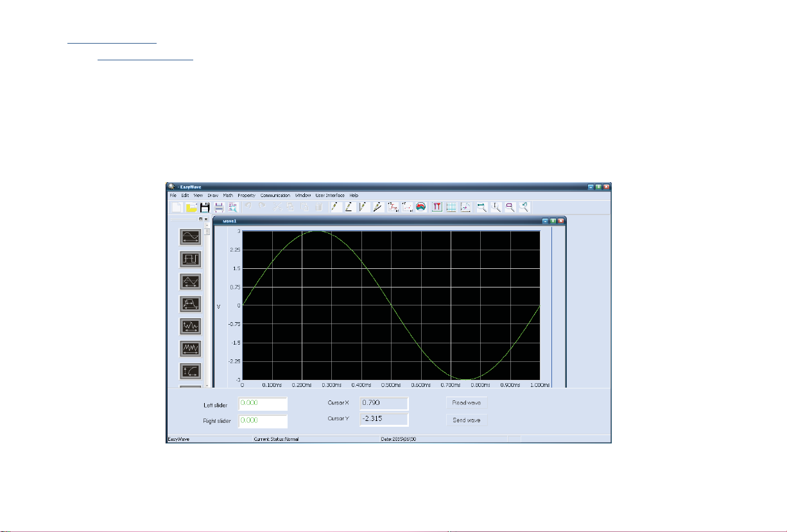This screenshot has height=532, width=787.
Task: Open the Window menu
Action: coord(303,195)
